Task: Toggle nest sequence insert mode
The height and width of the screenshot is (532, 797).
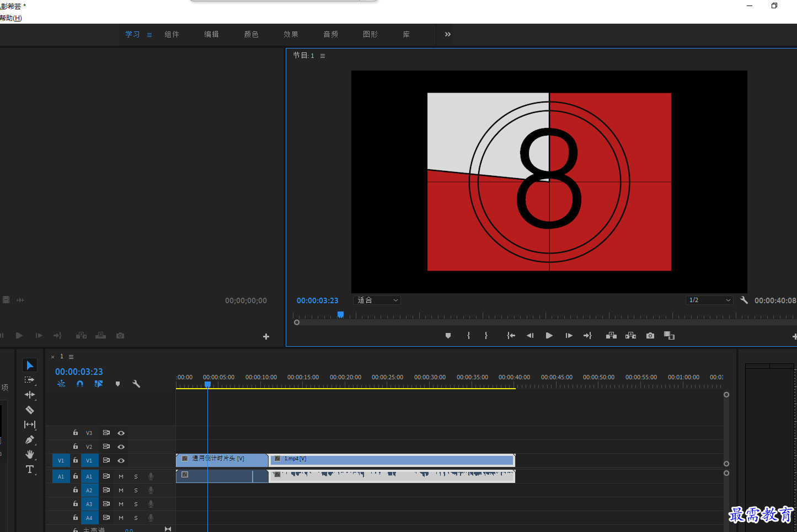Action: coord(61,384)
